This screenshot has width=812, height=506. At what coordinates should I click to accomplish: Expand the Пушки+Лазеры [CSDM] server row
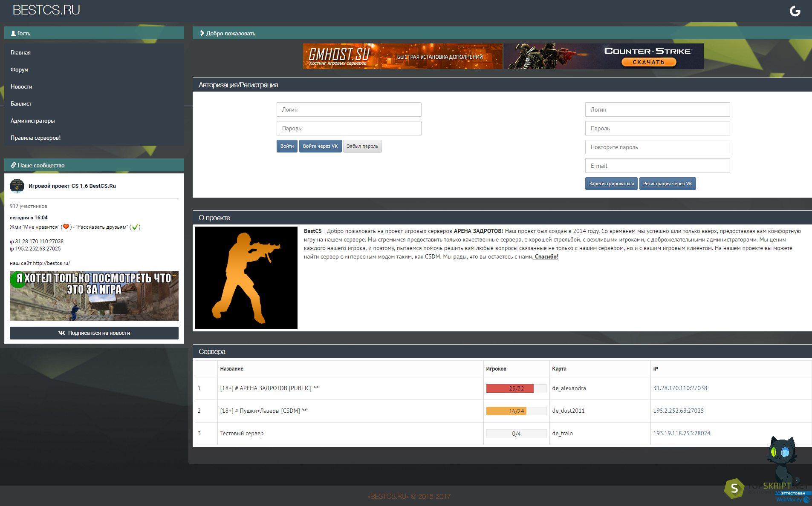(304, 410)
